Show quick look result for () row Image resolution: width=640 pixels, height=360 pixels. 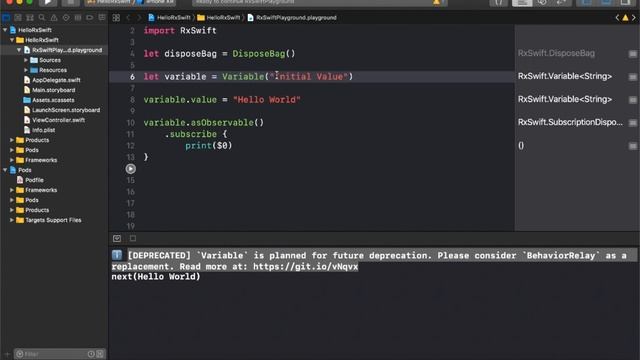click(633, 146)
